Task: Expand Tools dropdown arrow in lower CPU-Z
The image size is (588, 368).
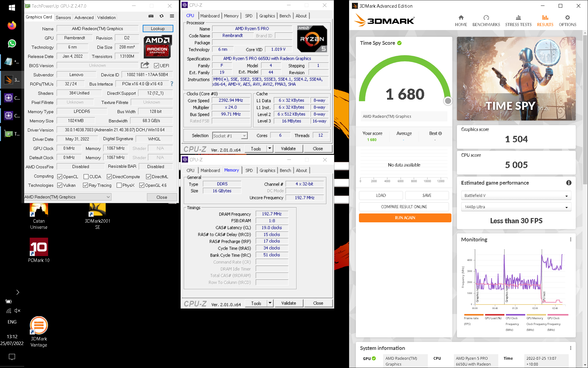Action: pos(270,303)
